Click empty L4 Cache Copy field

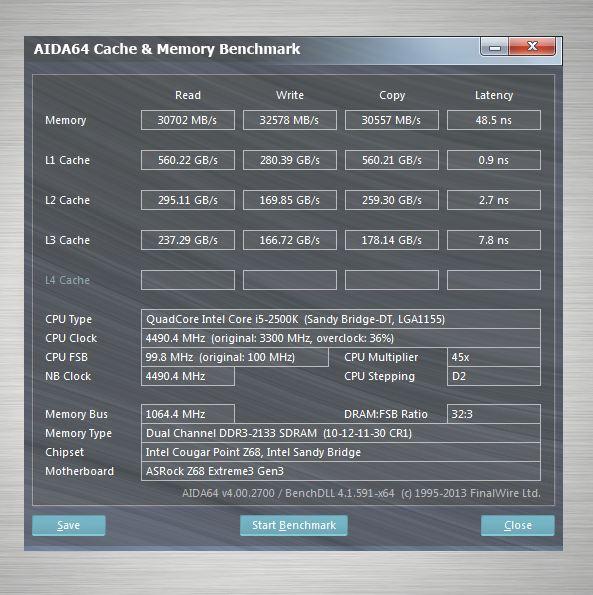392,280
